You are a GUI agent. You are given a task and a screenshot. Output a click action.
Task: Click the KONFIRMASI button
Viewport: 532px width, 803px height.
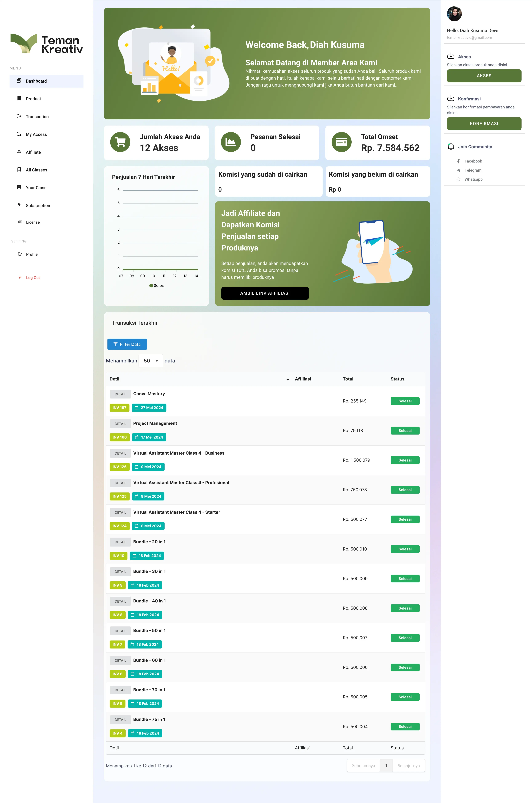point(484,124)
